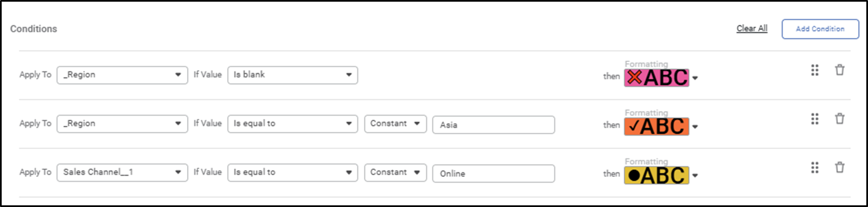868x207 pixels.
Task: Open Constant dropdown in the Asia row
Action: (x=395, y=124)
